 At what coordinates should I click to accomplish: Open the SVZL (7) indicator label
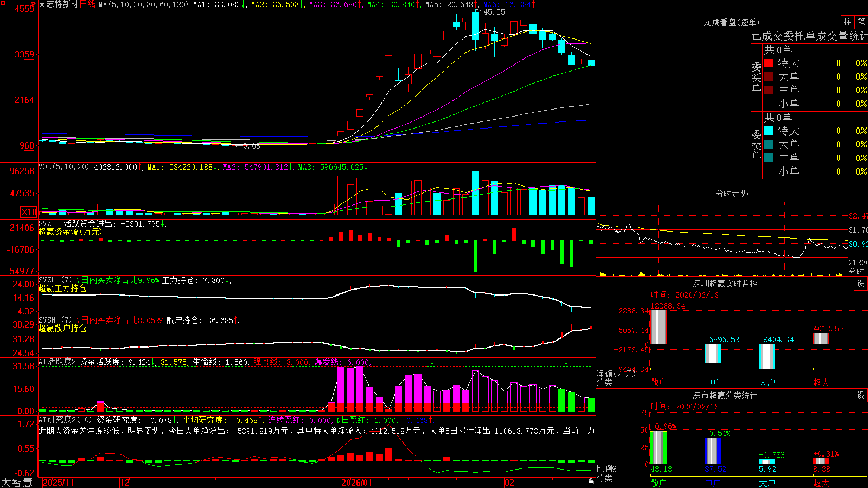pos(55,280)
